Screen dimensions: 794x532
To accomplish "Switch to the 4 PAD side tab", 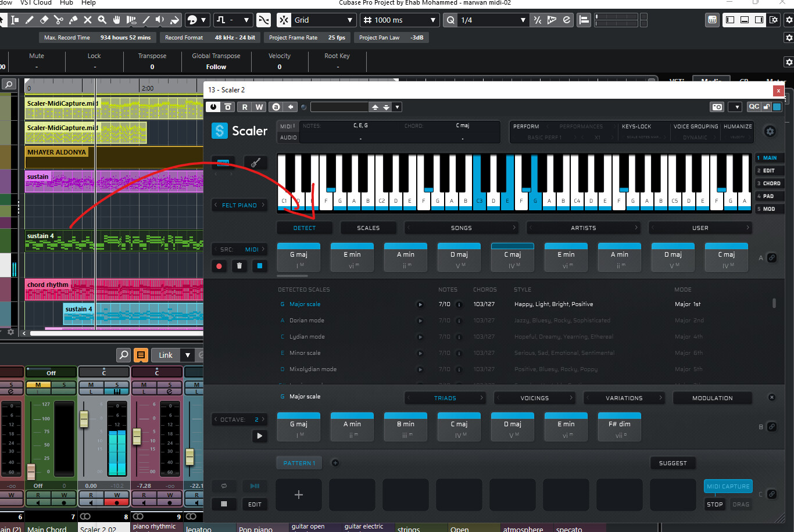I will (769, 196).
